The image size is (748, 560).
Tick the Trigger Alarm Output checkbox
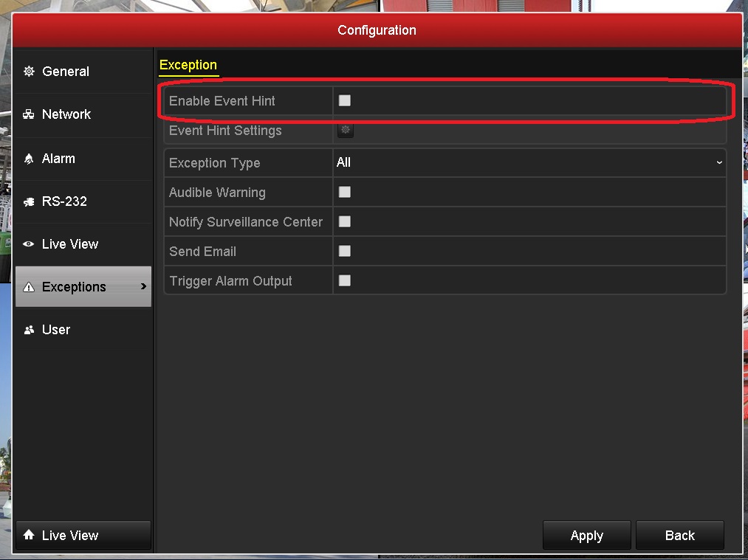pyautogui.click(x=345, y=280)
